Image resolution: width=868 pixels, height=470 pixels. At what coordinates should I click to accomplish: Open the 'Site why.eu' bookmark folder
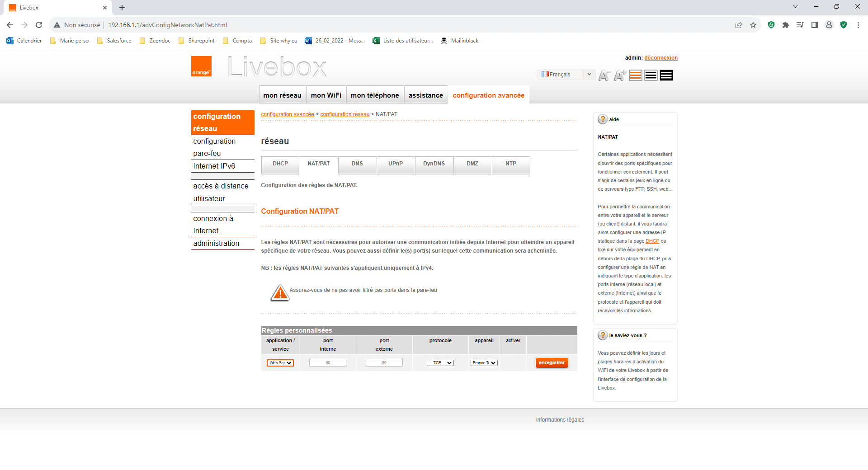[x=279, y=41]
